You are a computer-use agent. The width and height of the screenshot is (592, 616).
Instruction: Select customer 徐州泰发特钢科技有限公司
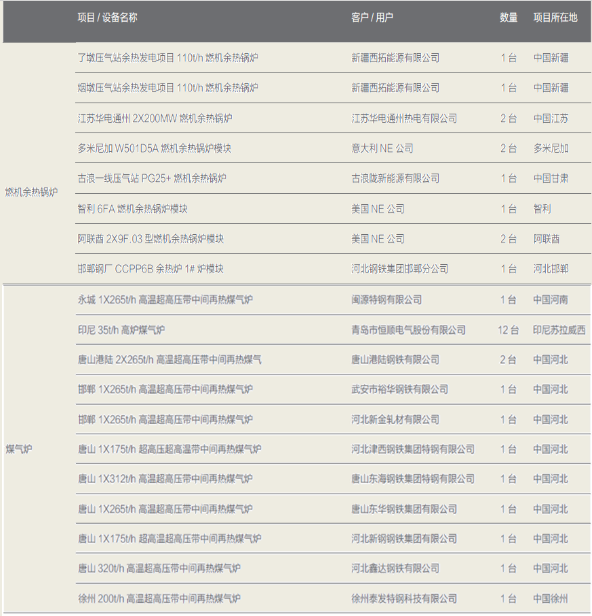[404, 599]
